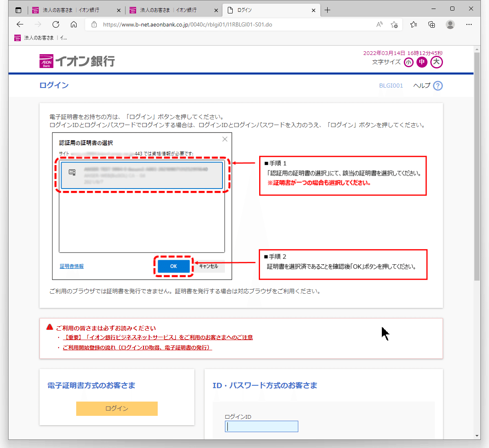This screenshot has height=448, width=489.
Task: Open the browser profile avatar icon
Action: point(450,24)
